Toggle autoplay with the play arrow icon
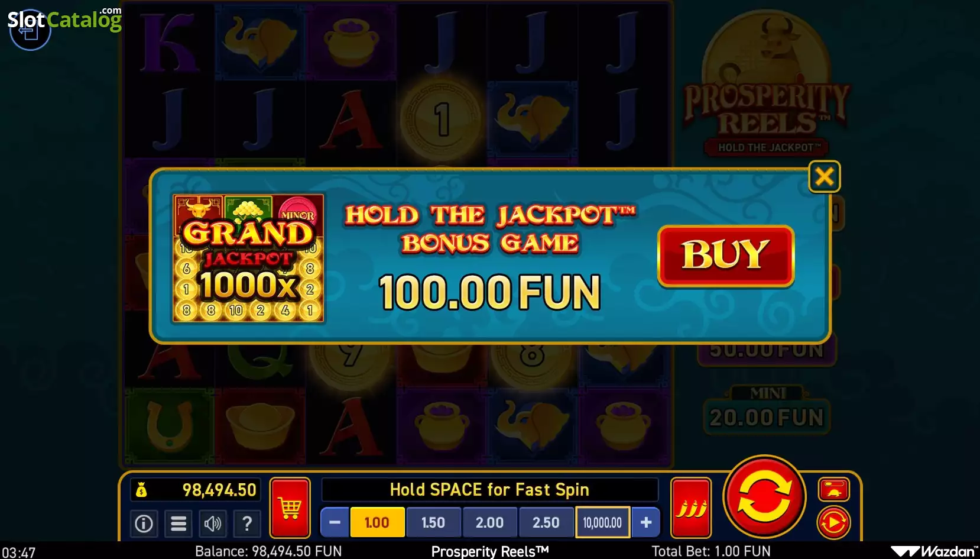 [x=833, y=523]
